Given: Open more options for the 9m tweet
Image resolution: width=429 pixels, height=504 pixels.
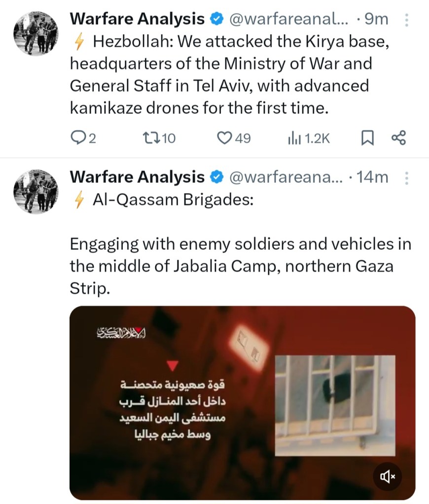Looking at the screenshot, I should [x=407, y=20].
